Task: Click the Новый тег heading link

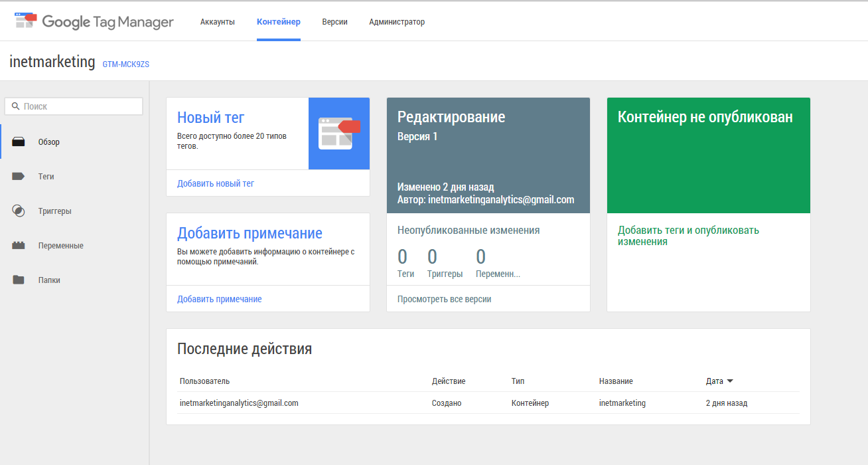Action: pos(210,118)
